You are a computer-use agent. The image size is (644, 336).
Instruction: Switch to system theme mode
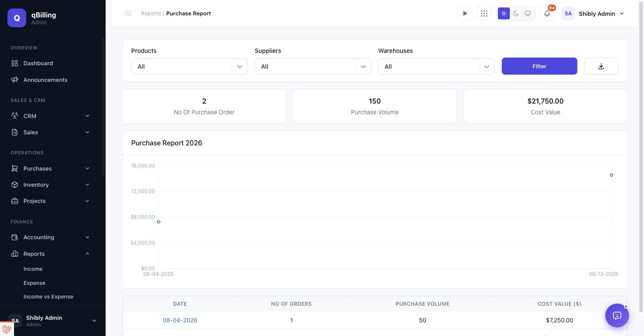528,14
